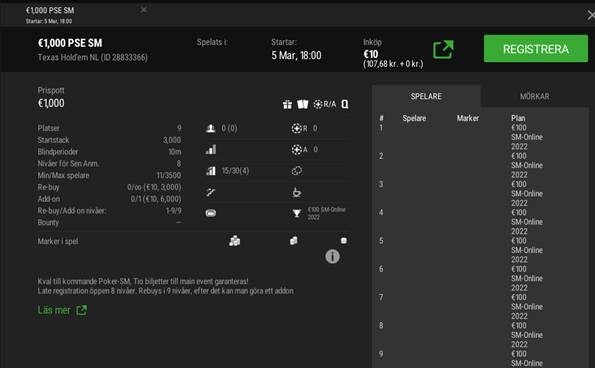
Task: Click the 15/30(4) blinds value
Action: point(235,171)
